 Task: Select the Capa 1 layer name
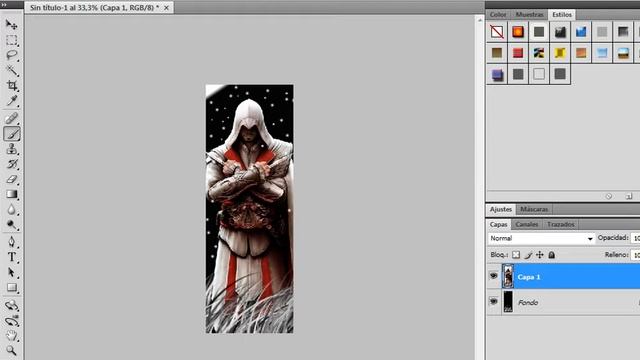click(529, 277)
